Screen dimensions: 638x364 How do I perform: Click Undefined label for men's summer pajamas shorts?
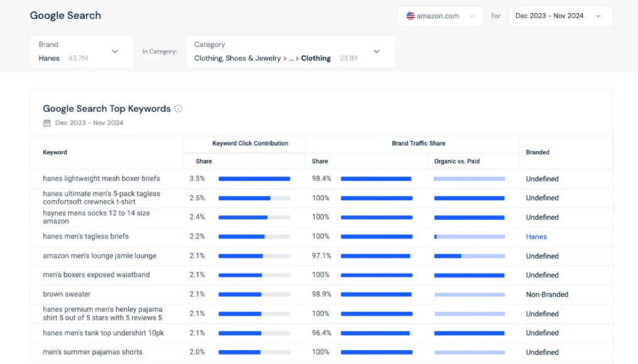(x=542, y=352)
